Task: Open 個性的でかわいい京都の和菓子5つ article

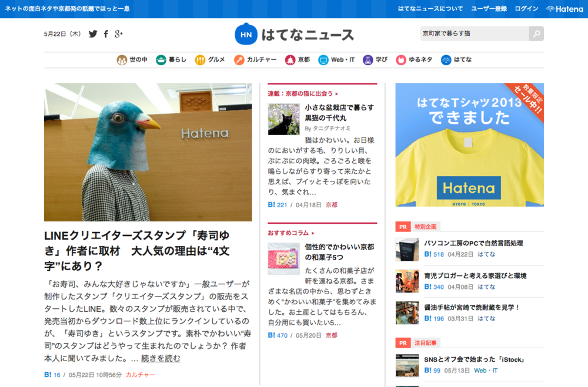Action: (x=339, y=252)
